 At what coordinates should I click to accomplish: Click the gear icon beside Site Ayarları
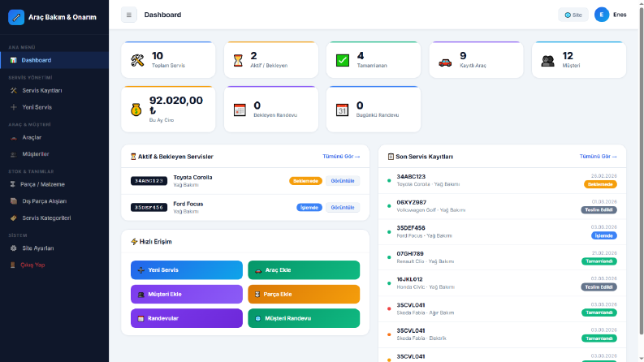pos(14,248)
